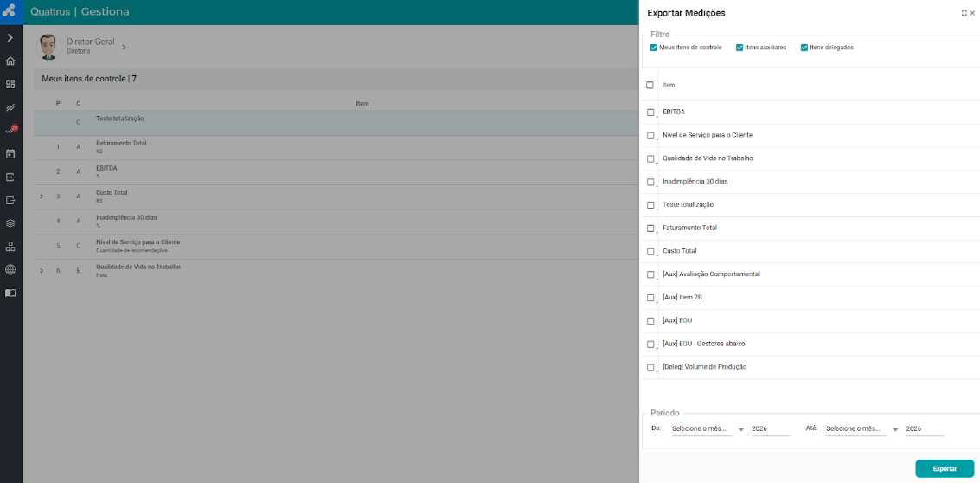Toggle the 'Itens delegados' filter checkbox
This screenshot has height=483, width=980.
[804, 48]
